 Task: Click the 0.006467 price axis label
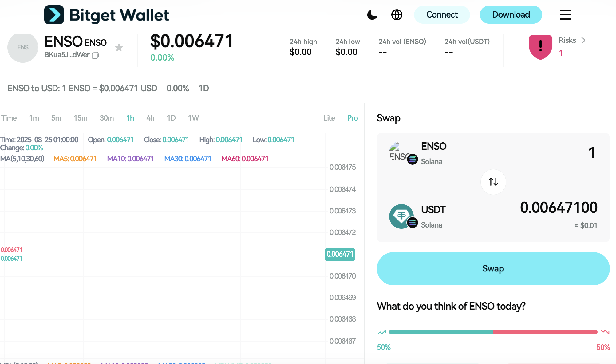tap(342, 341)
